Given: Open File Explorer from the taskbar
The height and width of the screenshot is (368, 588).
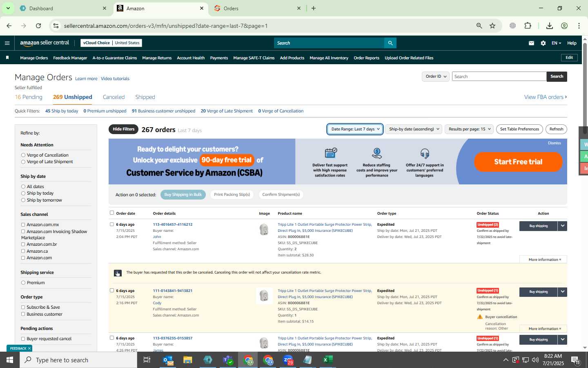Looking at the screenshot, I should point(187,360).
